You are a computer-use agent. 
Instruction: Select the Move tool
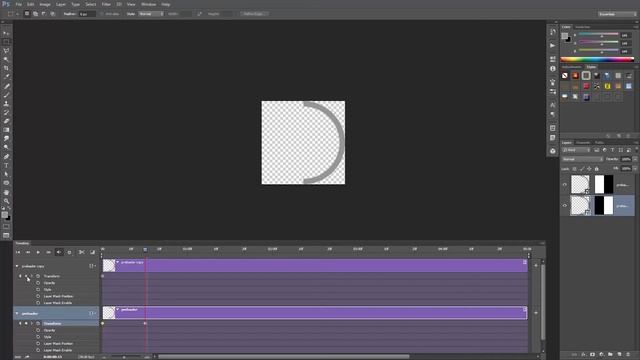6,33
